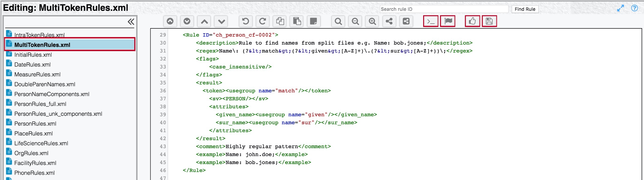
Task: Click the sticky note icon
Action: 314,21
